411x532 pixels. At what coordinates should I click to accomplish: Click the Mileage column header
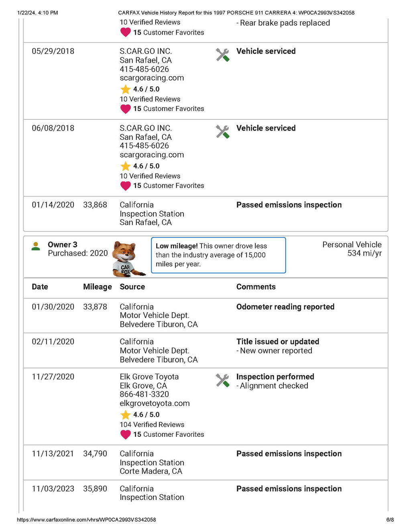click(98, 287)
